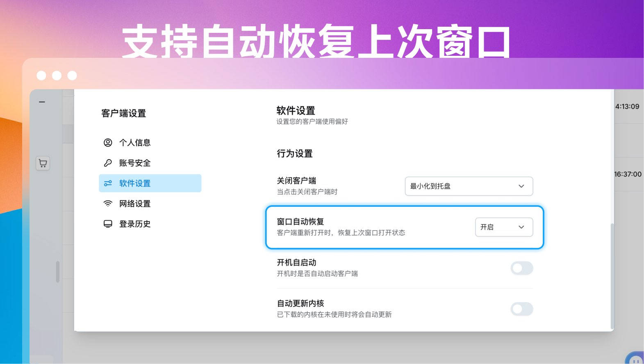Screen dimensions: 644x364
Task: Click the key icon beside 账号安全
Action: click(x=108, y=163)
